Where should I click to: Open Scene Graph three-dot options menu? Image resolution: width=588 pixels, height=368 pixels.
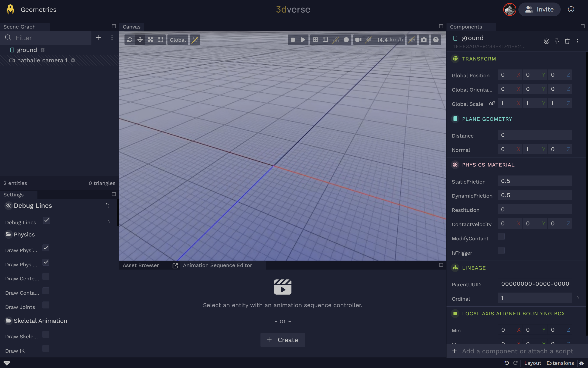pos(112,37)
